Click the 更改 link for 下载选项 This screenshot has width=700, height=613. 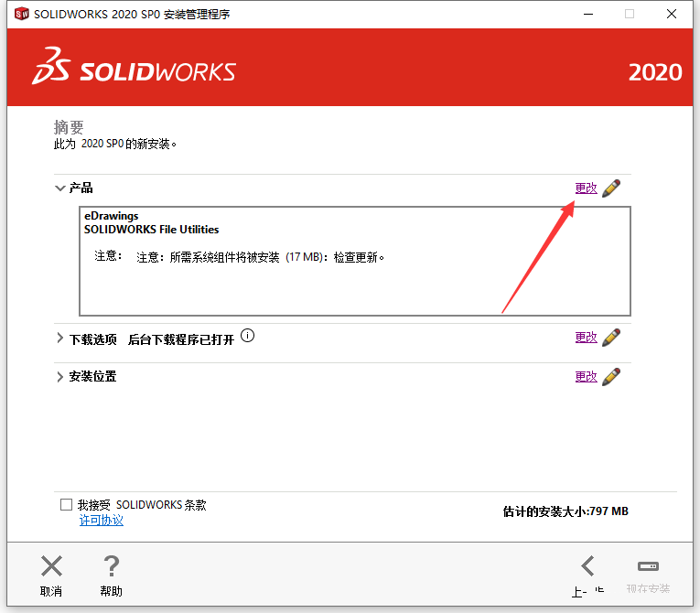click(x=586, y=338)
